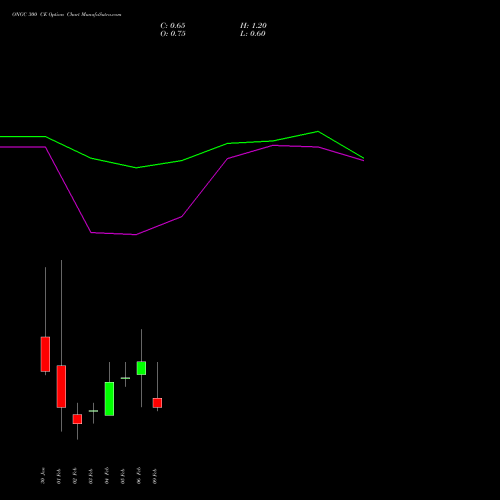Screen dimensions: 500x500
Task: Select the red candle for 09 Feb
Action: point(157,403)
